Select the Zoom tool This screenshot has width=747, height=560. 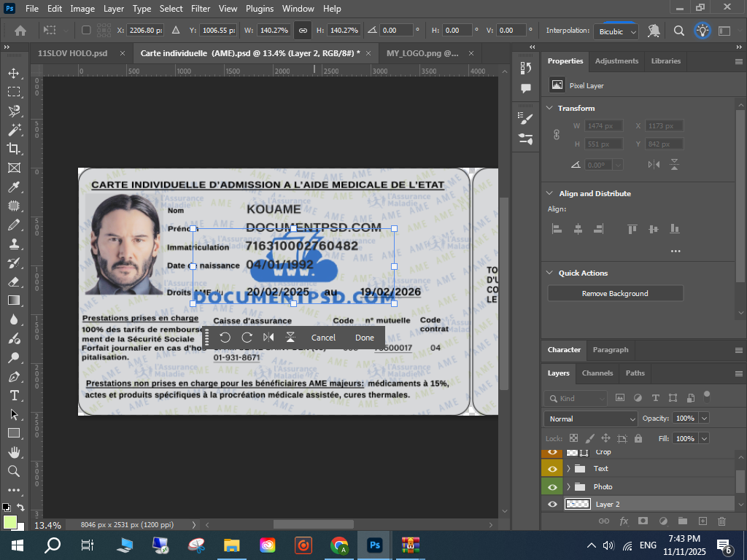13,471
